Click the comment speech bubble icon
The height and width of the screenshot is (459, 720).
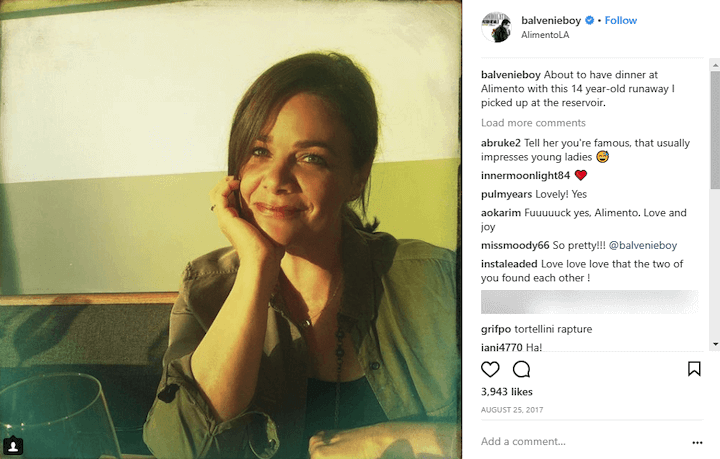[x=522, y=369]
